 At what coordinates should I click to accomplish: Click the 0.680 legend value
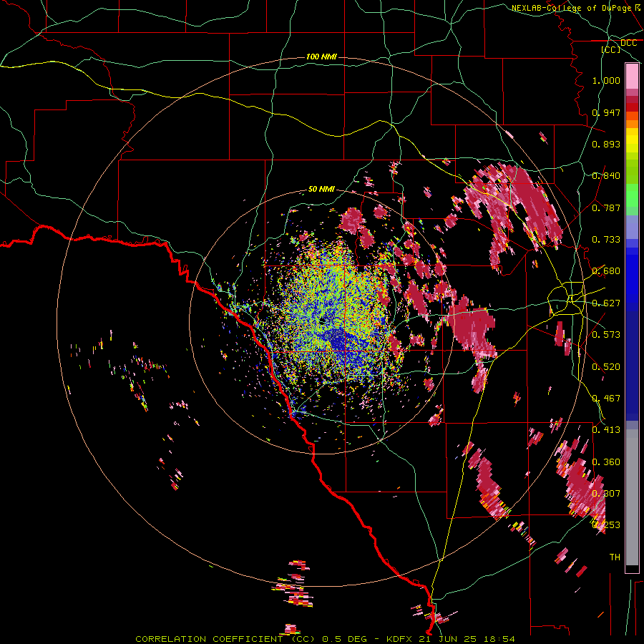tap(606, 271)
